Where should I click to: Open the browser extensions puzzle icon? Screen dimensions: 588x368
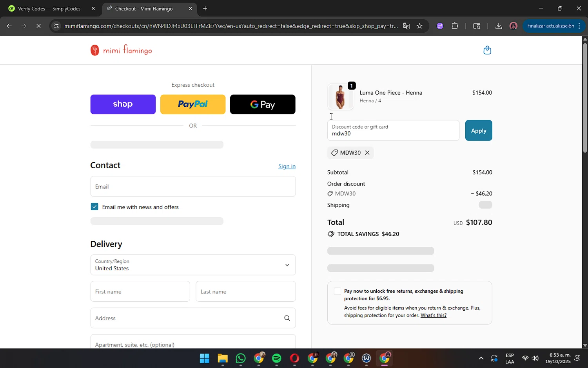point(455,26)
